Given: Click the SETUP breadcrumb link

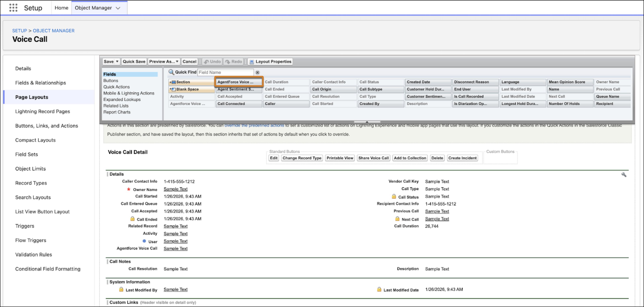Looking at the screenshot, I should 19,31.
